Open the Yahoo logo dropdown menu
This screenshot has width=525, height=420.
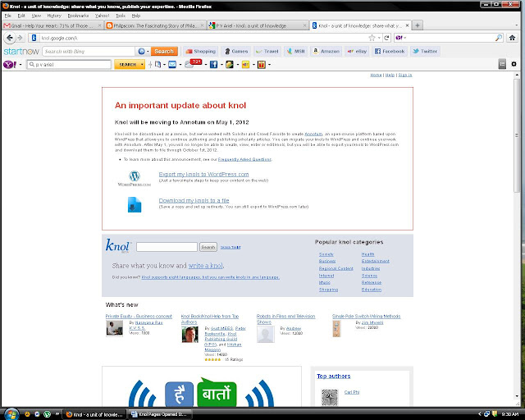21,64
